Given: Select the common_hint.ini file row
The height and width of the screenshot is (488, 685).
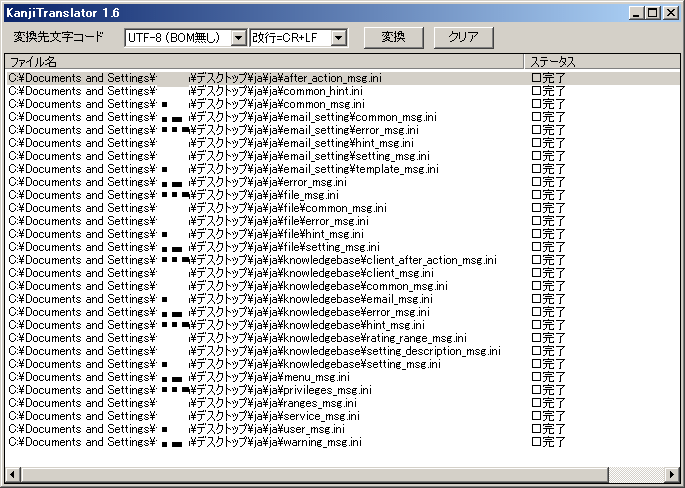Looking at the screenshot, I should click(x=300, y=90).
